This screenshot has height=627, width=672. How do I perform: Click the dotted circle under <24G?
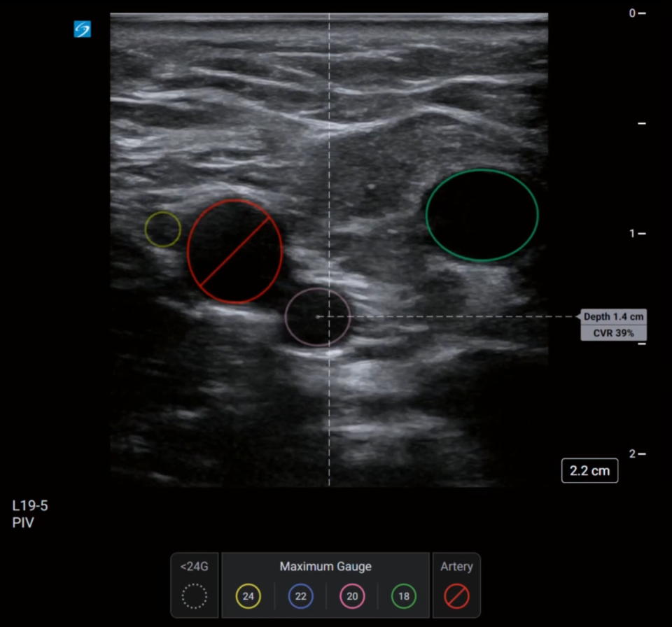pos(194,596)
